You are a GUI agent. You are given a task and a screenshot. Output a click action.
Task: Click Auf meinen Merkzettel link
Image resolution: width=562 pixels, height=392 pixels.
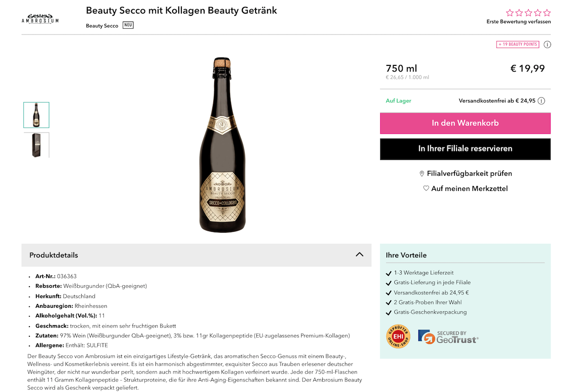469,188
